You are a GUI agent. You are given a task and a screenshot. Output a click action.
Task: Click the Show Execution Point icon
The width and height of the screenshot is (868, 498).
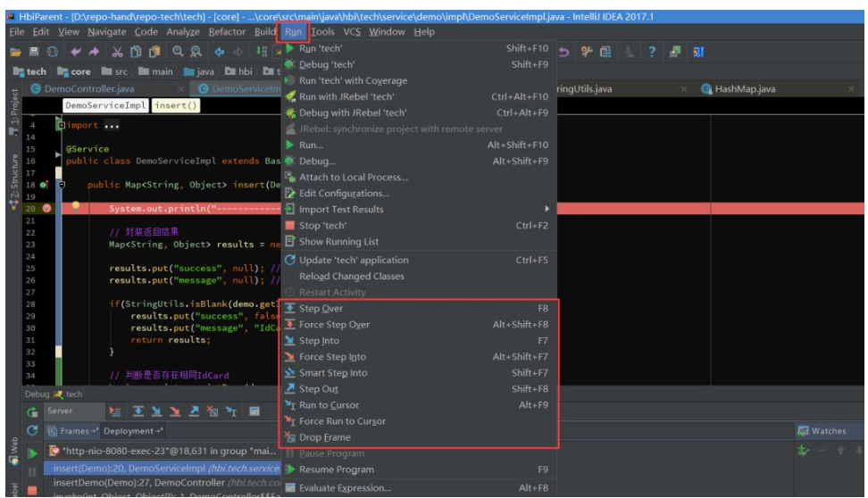click(114, 411)
